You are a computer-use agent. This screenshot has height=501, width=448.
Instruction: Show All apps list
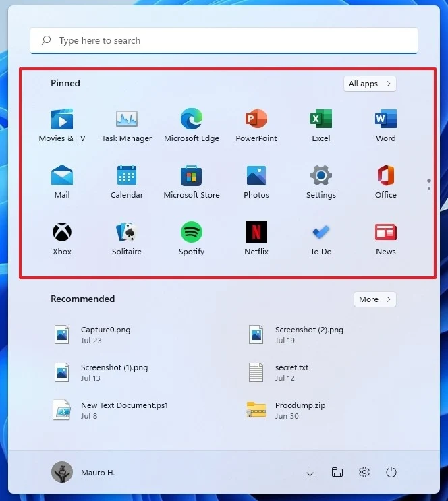[370, 84]
